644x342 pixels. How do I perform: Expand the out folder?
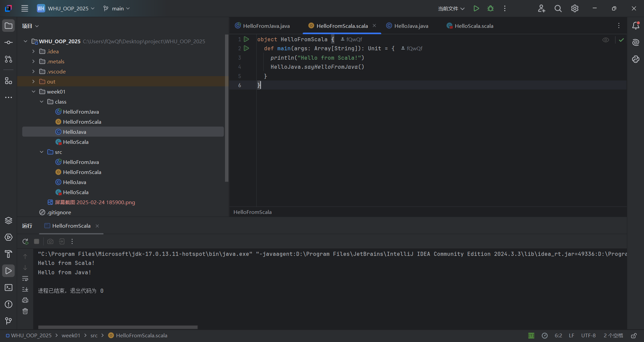[x=33, y=81]
